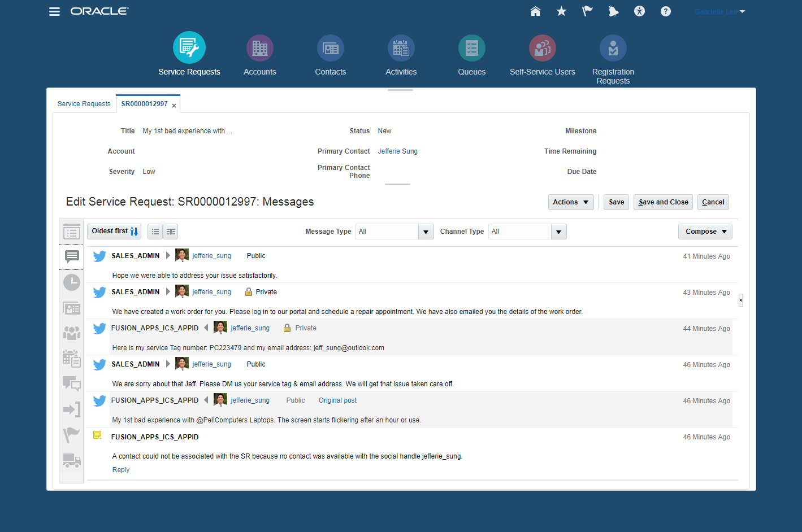Switch messages to the expanded detail view

pyautogui.click(x=171, y=232)
